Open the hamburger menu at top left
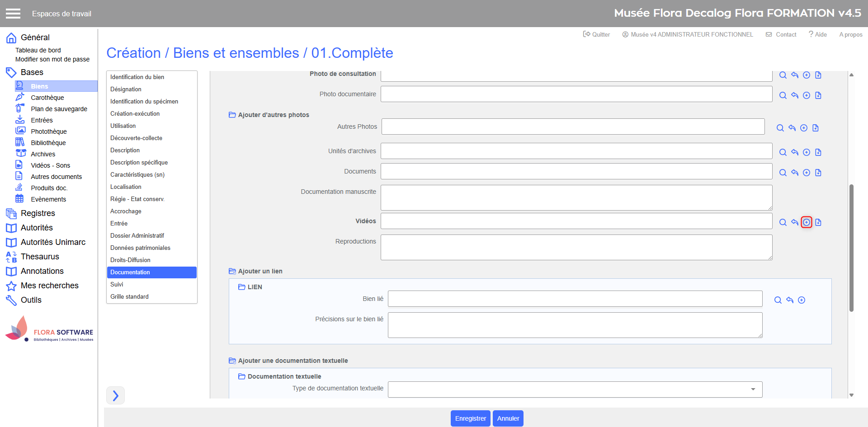The image size is (868, 427). point(13,14)
